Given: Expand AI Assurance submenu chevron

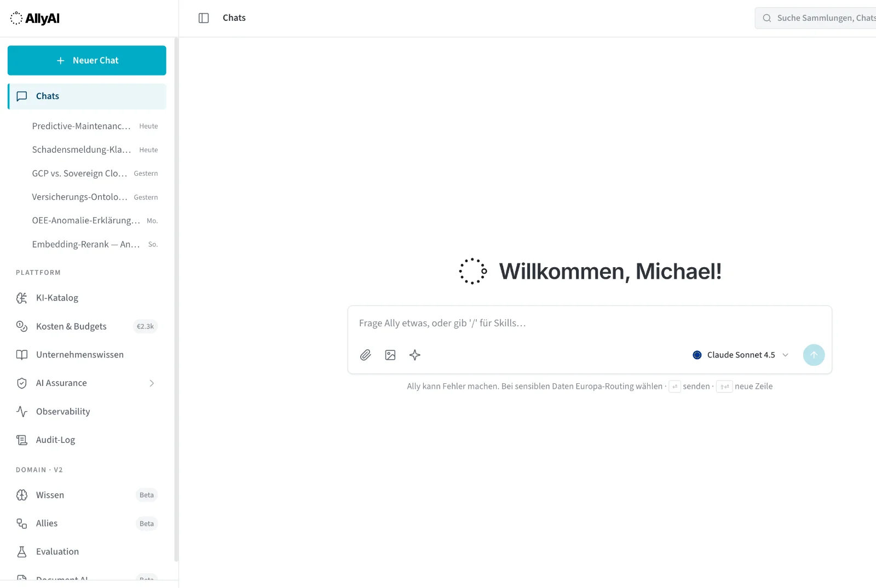Looking at the screenshot, I should pos(152,383).
